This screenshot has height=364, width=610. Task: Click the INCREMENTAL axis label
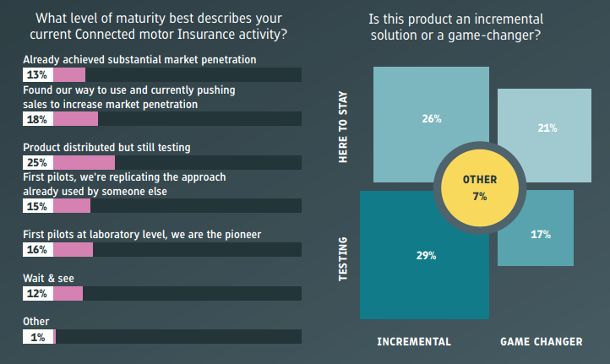click(414, 342)
